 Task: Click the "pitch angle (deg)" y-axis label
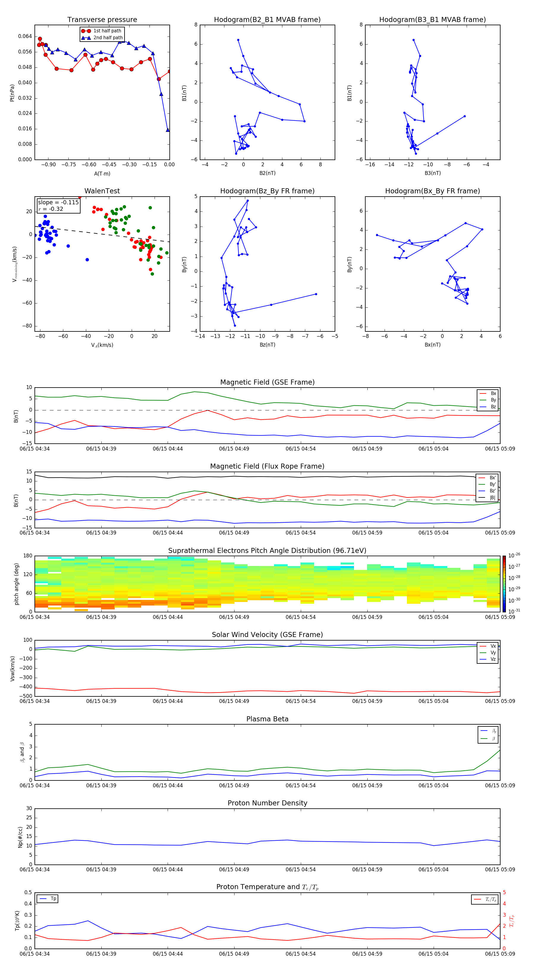(x=16, y=584)
